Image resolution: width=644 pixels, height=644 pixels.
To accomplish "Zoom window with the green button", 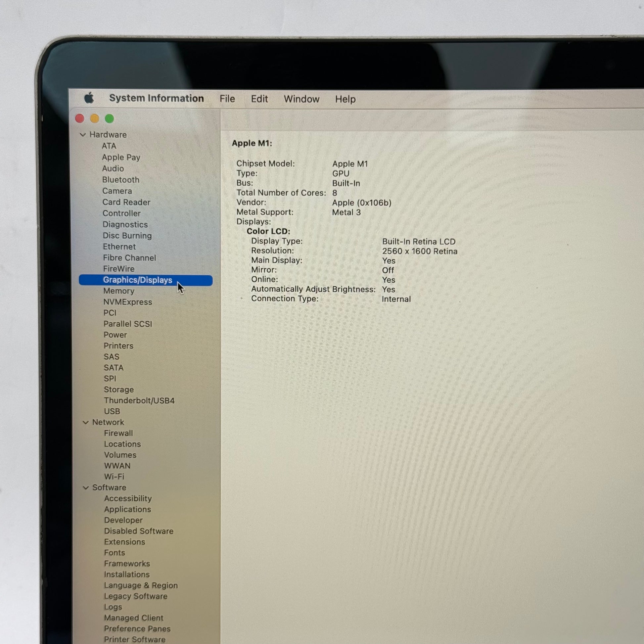I will [109, 118].
